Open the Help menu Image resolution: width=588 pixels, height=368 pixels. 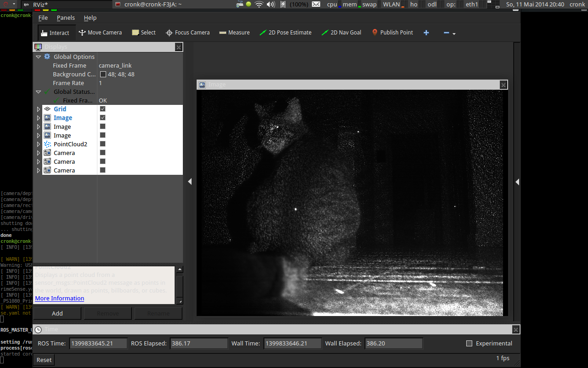click(x=90, y=17)
